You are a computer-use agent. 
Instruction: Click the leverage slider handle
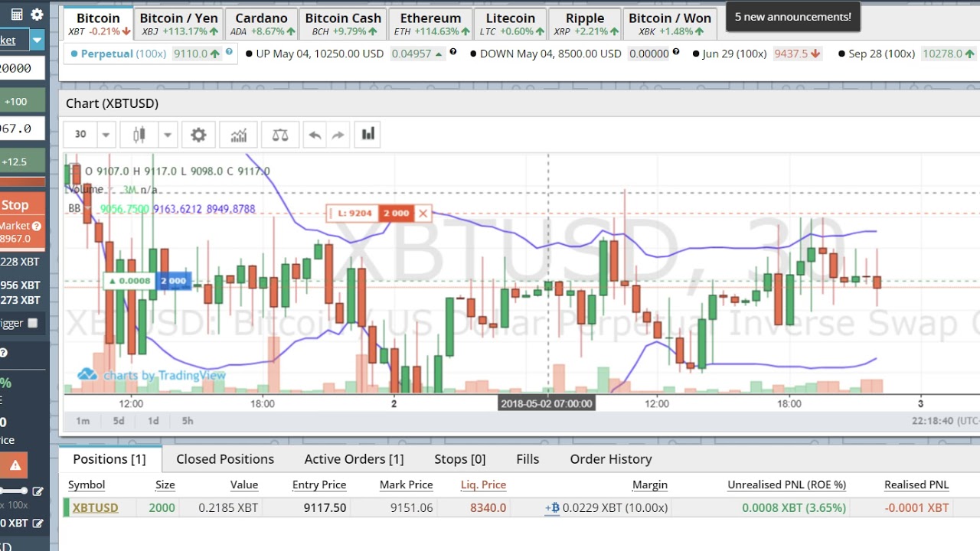coord(24,491)
